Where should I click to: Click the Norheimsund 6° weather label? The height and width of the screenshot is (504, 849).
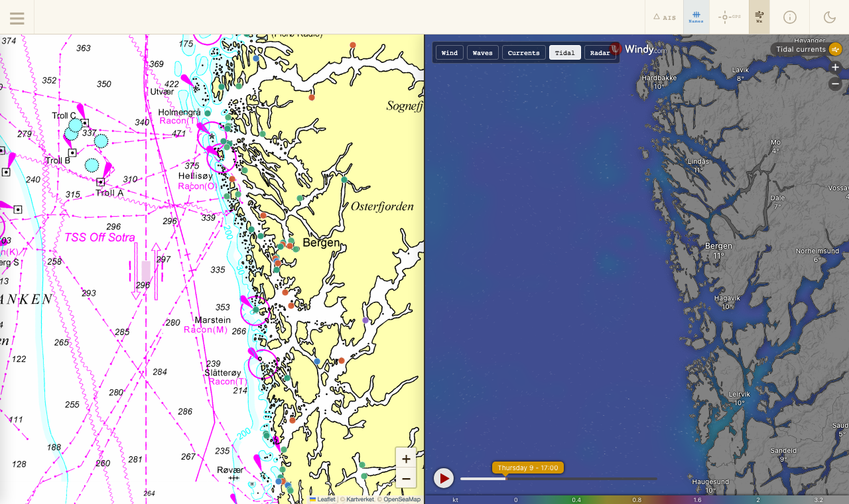[818, 255]
